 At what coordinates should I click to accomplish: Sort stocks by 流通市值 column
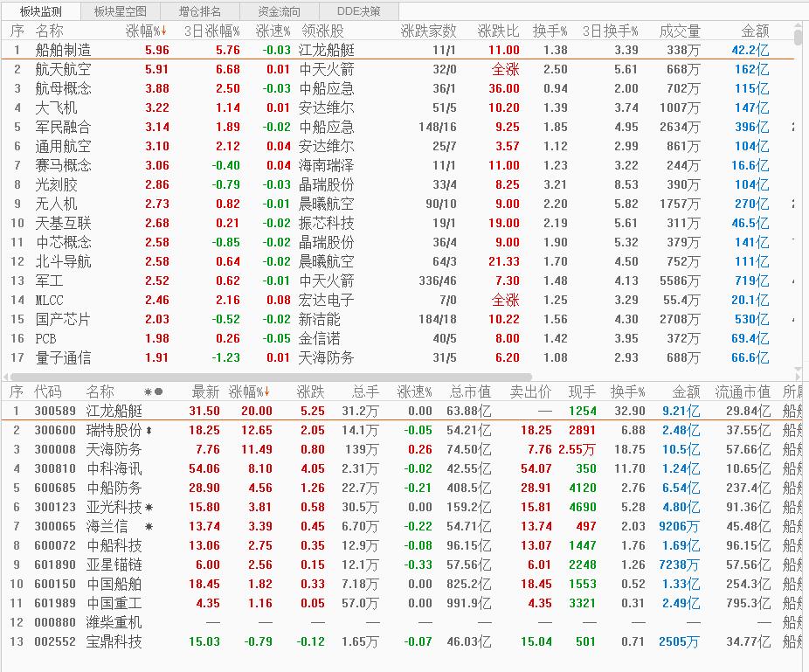point(743,391)
